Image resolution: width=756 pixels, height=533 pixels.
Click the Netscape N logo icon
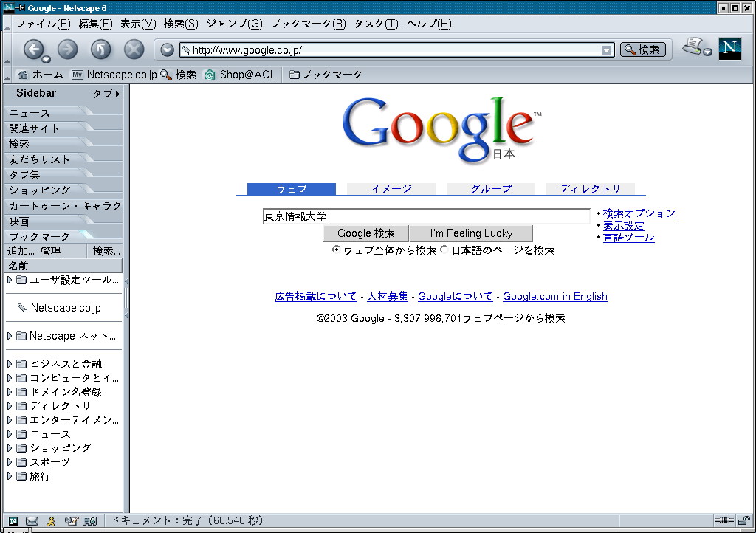(729, 48)
